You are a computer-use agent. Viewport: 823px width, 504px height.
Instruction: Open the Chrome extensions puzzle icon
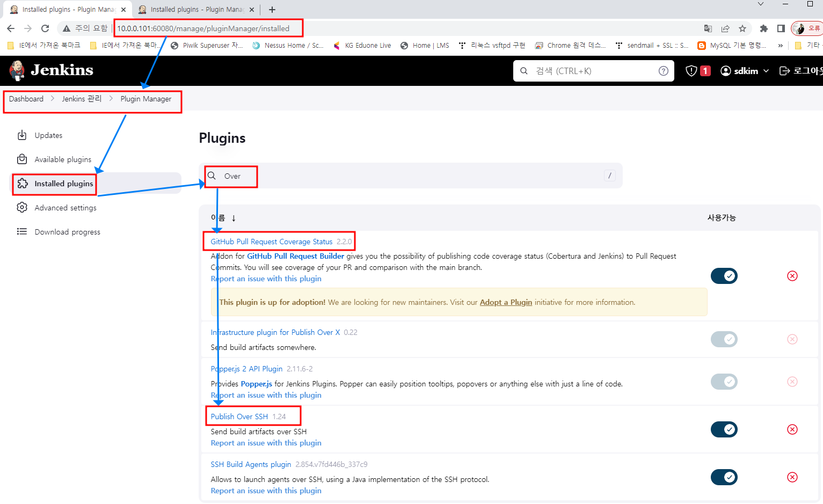763,28
